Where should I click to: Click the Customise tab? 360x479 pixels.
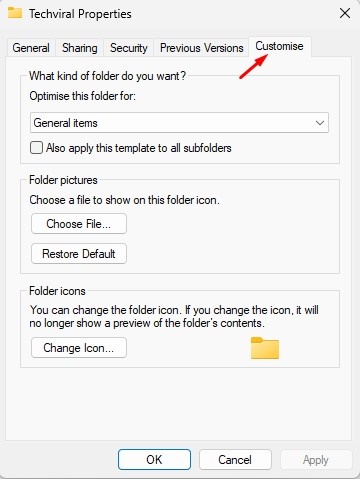tap(280, 46)
